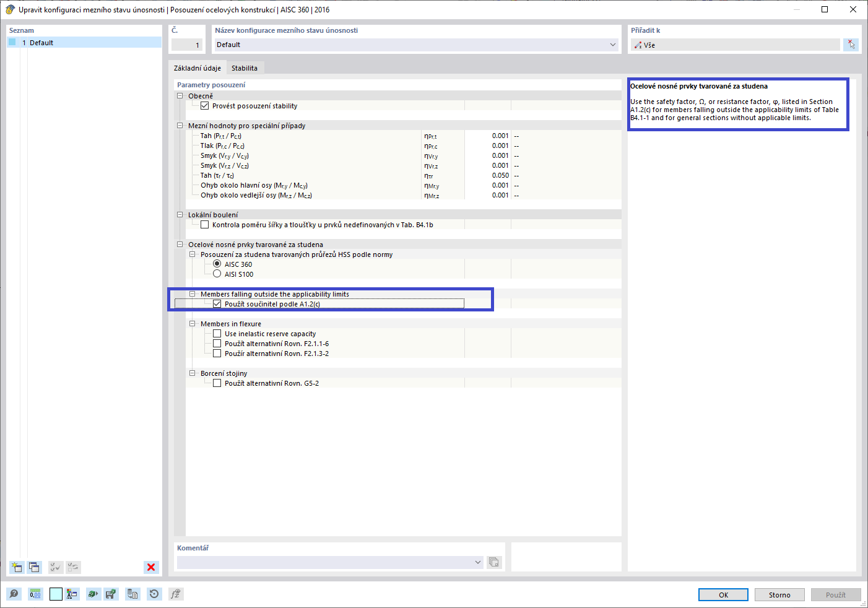Select the 'Základní údaje' tab

(197, 68)
